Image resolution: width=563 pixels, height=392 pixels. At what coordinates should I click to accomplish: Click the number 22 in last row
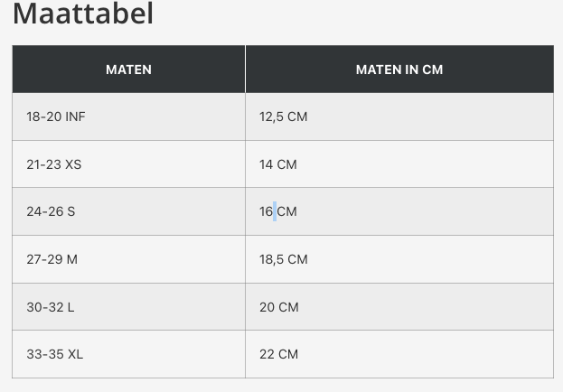point(267,354)
